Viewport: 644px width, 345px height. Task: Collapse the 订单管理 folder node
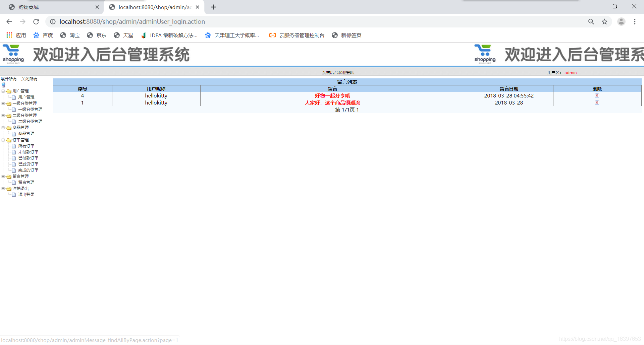(x=3, y=140)
